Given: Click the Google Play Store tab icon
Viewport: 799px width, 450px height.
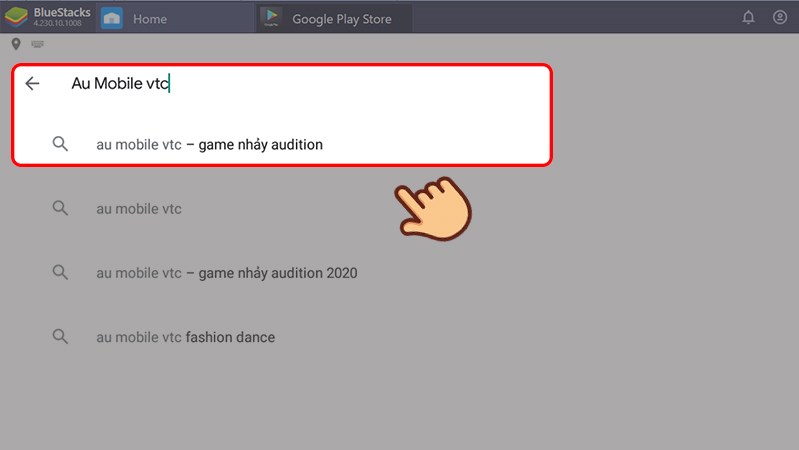Looking at the screenshot, I should click(272, 18).
